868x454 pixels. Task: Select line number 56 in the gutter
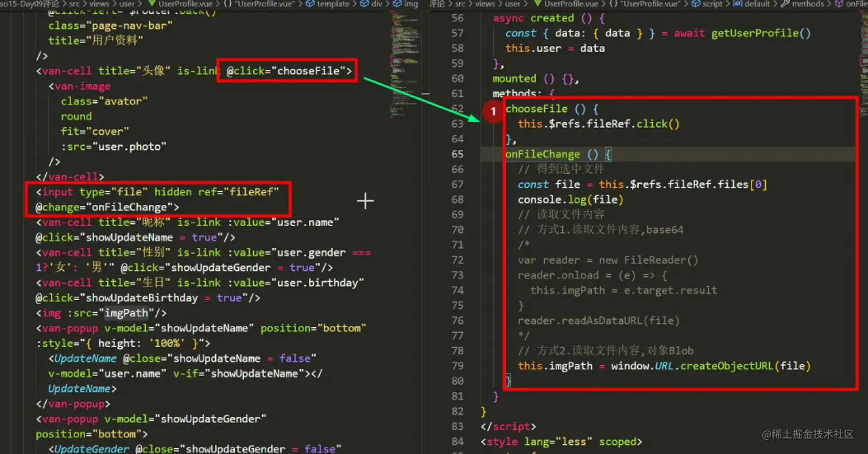pos(458,18)
